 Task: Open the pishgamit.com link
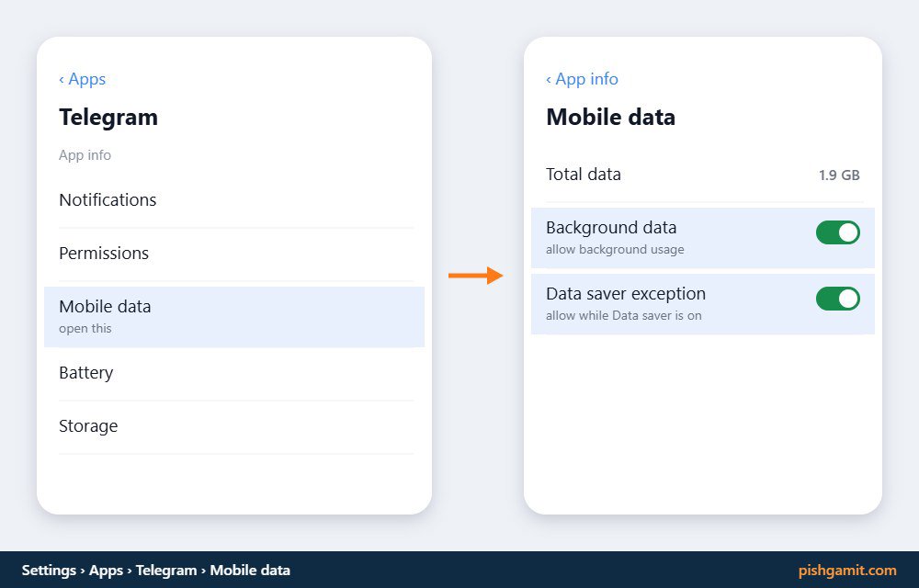pyautogui.click(x=847, y=571)
